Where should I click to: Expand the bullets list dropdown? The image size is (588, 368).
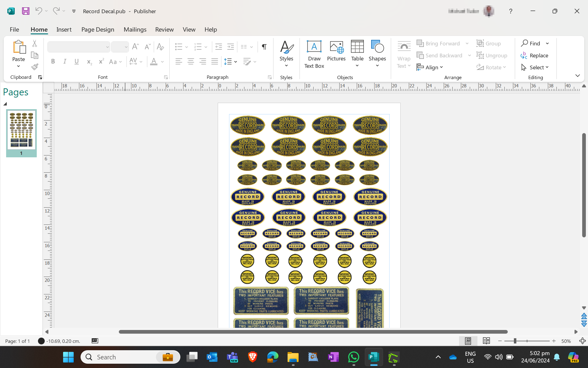pos(187,47)
